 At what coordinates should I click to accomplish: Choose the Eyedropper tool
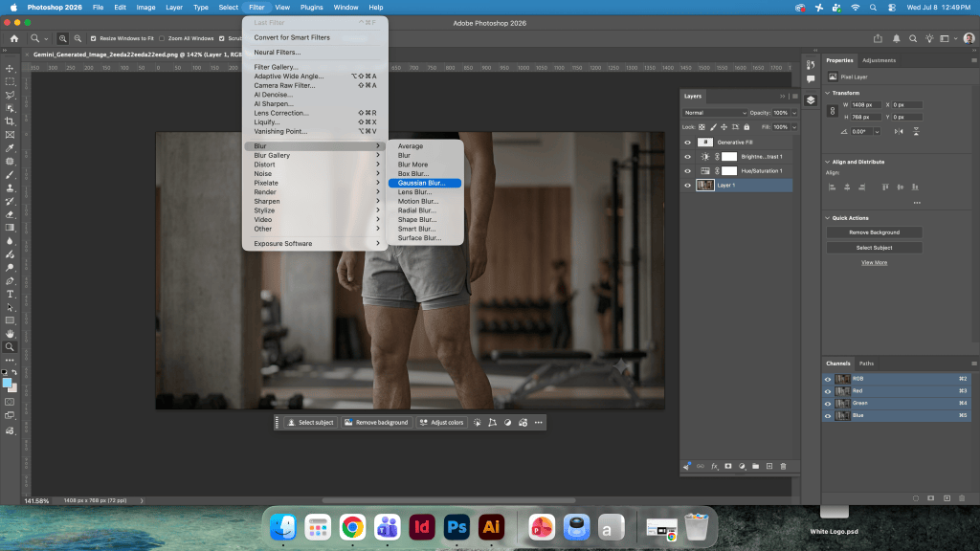(10, 148)
